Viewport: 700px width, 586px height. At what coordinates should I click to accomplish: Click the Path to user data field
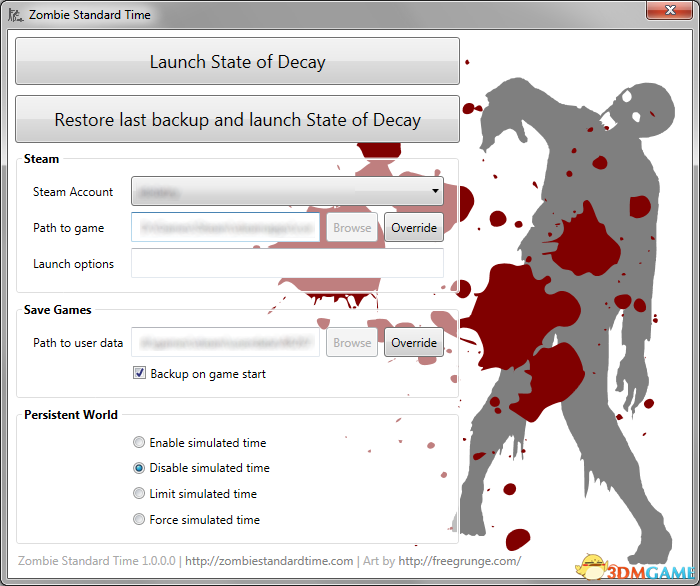[x=225, y=342]
